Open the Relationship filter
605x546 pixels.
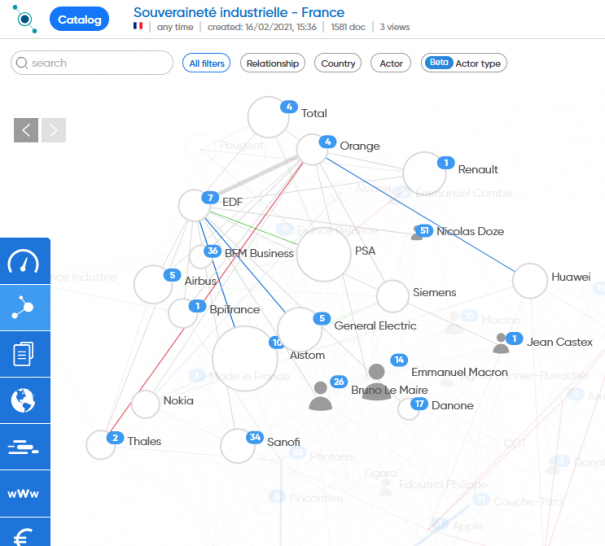272,63
